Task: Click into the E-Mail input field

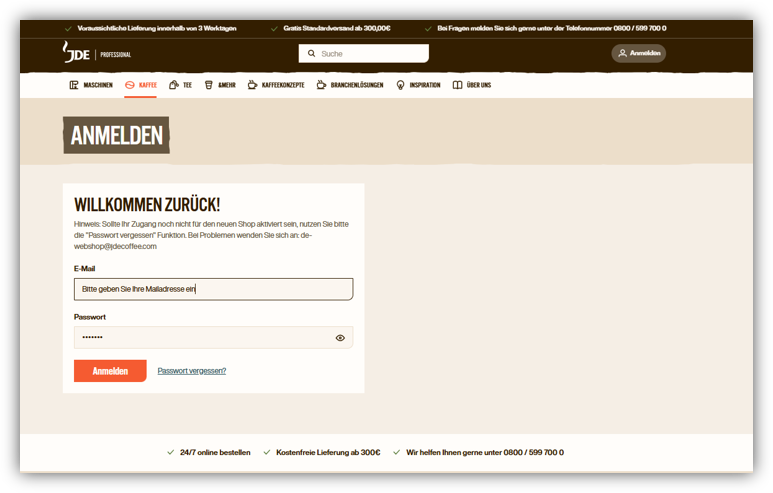Action: point(213,289)
